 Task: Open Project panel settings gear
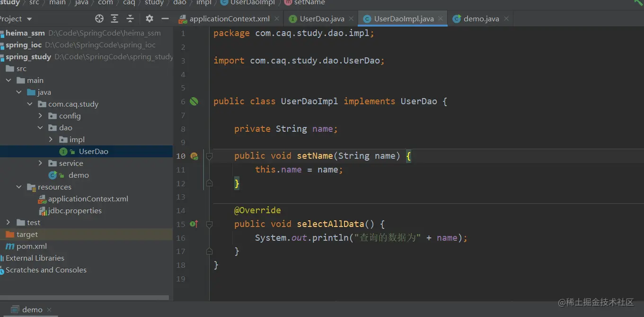point(150,18)
